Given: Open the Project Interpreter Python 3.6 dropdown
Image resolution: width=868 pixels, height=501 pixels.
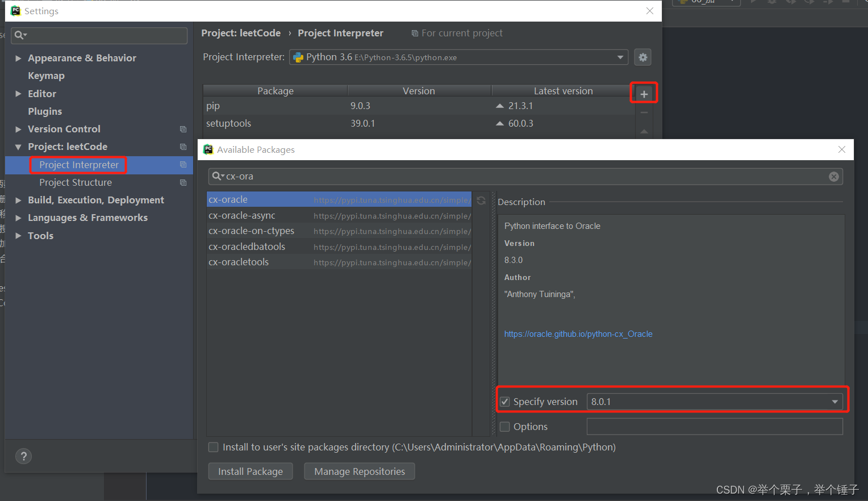Looking at the screenshot, I should [620, 57].
